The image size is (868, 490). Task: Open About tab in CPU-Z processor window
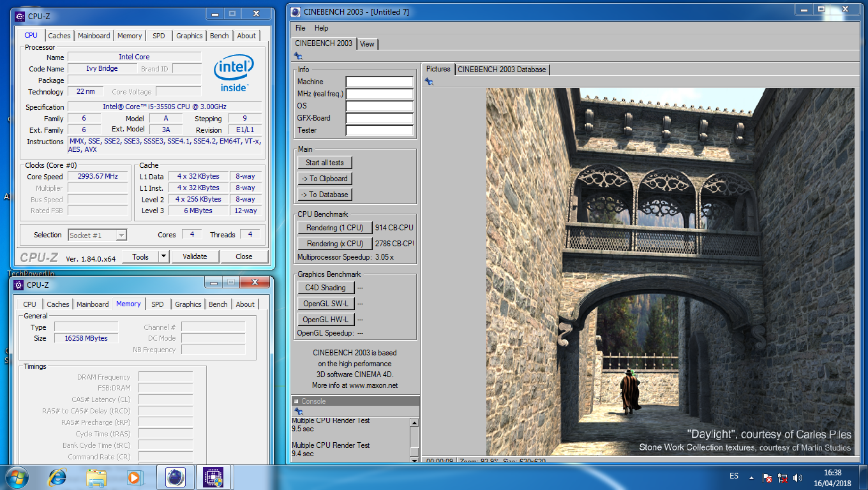[x=246, y=36]
